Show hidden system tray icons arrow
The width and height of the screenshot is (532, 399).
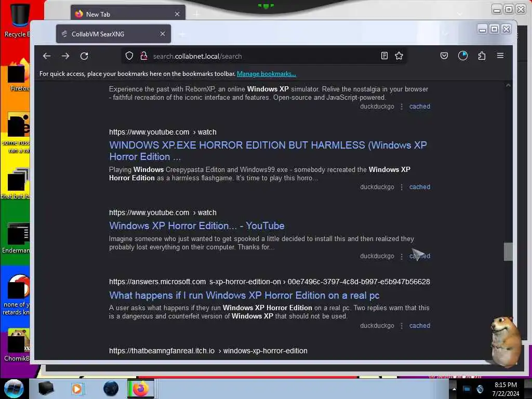(x=454, y=389)
